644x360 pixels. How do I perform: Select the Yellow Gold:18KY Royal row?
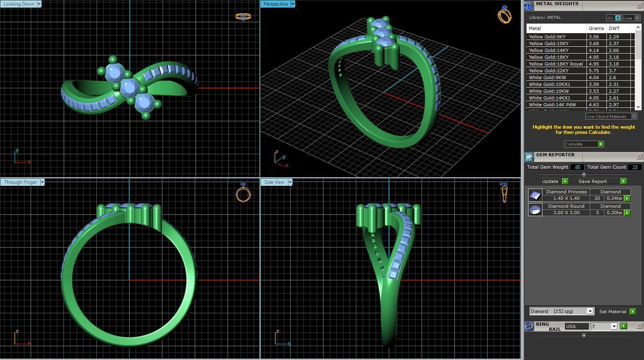click(580, 64)
